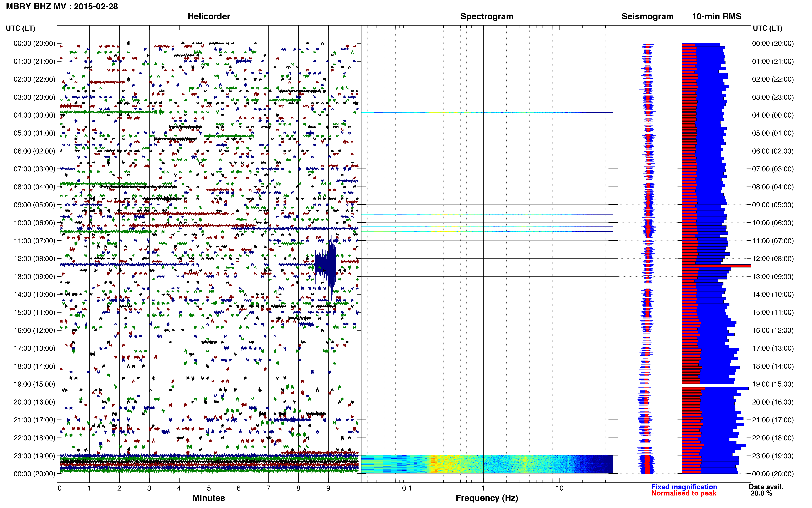This screenshot has height=508, width=812.
Task: Click the wide spectrogram band at 23:00
Action: click(x=487, y=464)
